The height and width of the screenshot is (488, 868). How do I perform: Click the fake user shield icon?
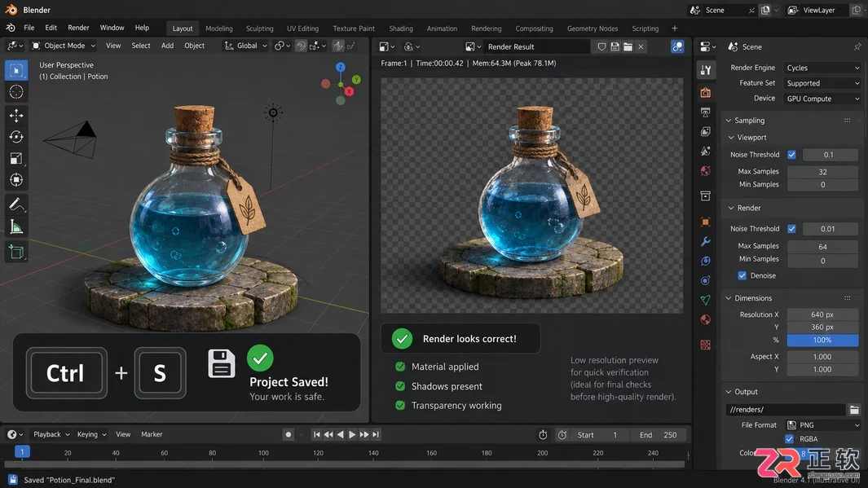click(601, 47)
